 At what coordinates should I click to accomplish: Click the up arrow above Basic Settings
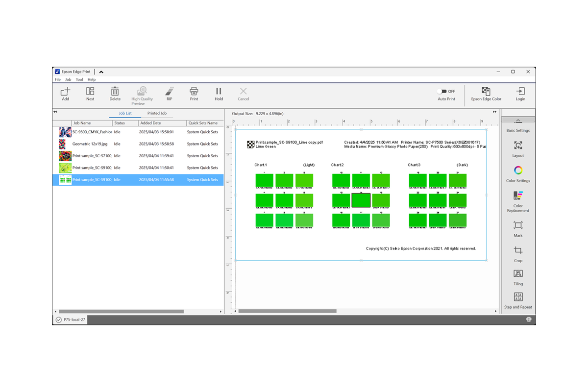click(518, 120)
